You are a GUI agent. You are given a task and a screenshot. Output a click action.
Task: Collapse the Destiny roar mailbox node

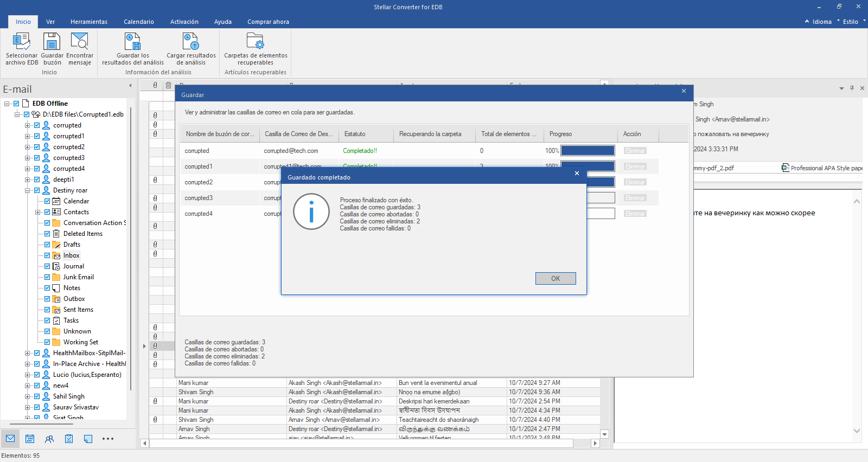28,190
